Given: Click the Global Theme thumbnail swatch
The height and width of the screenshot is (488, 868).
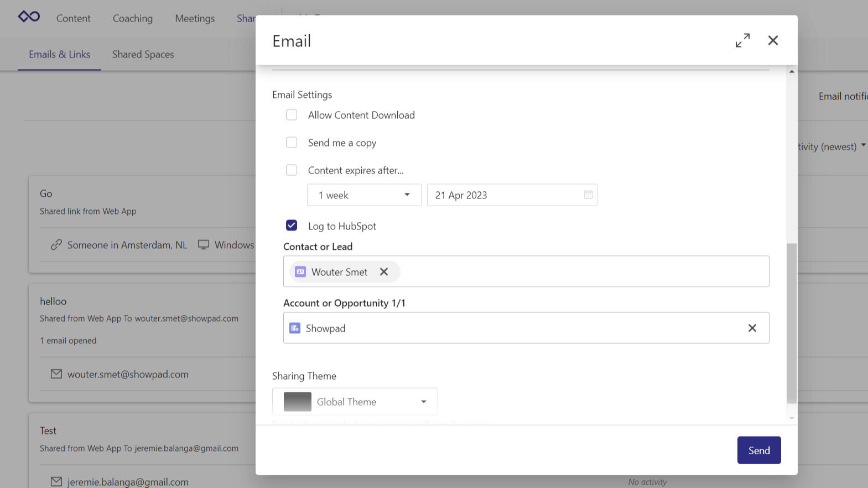Looking at the screenshot, I should coord(298,402).
